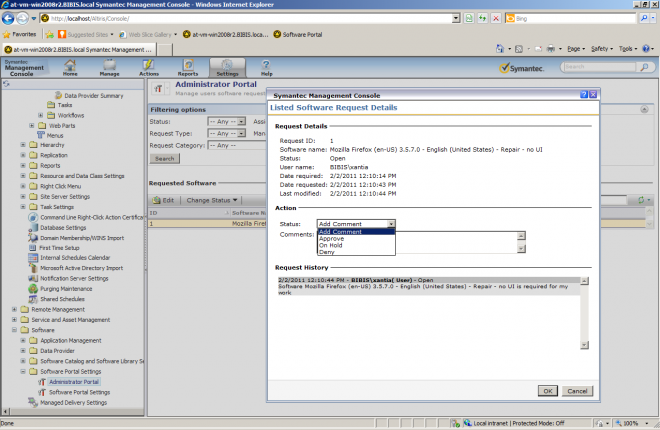Expand the Hierarchy tree folder
The width and height of the screenshot is (660, 430).
(x=23, y=145)
